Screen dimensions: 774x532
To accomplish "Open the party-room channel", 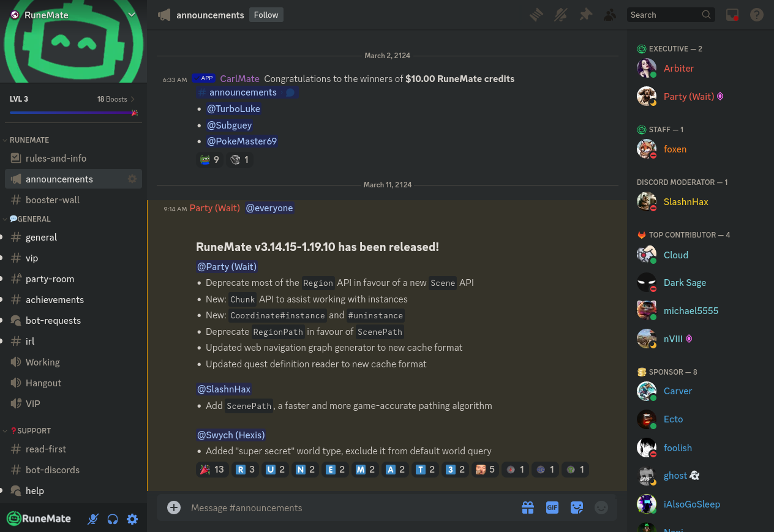I will (x=73, y=279).
